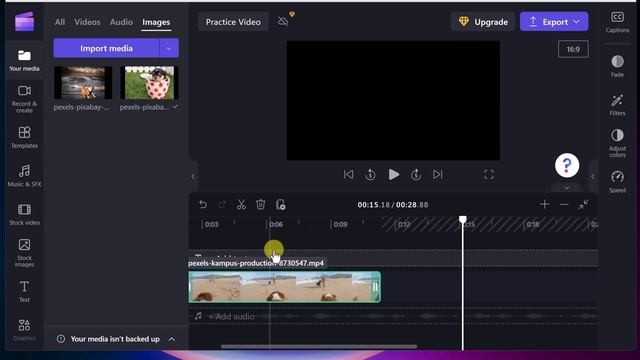Screen dimensions: 640x360
Task: Open the Filters panel
Action: tap(617, 105)
